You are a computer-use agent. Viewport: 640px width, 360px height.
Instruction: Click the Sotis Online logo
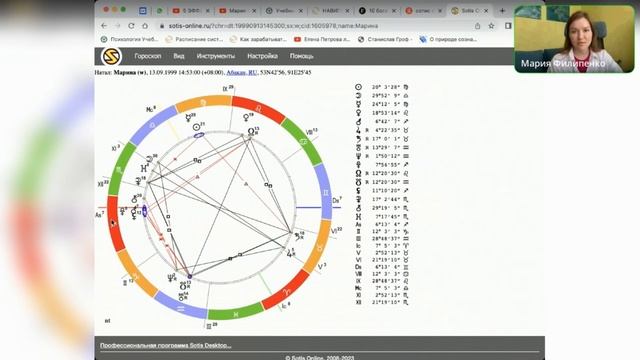pos(111,56)
